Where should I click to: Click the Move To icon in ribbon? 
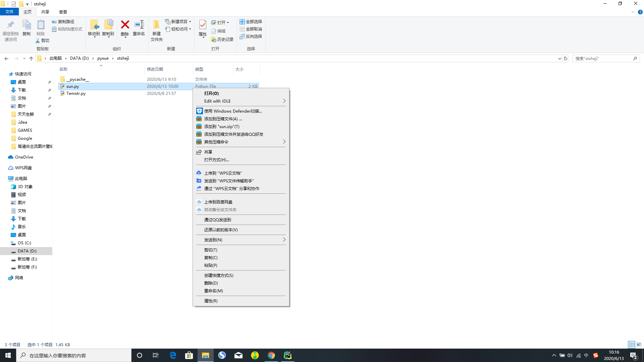point(94,25)
